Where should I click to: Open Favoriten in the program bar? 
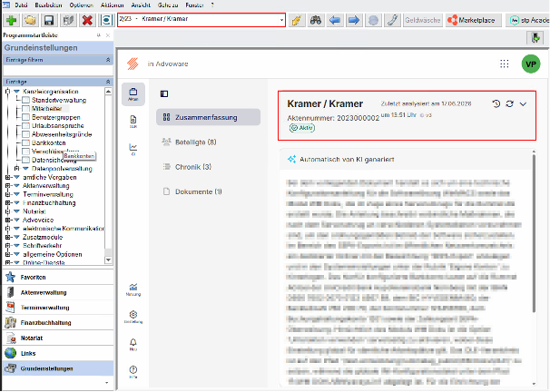[58, 278]
